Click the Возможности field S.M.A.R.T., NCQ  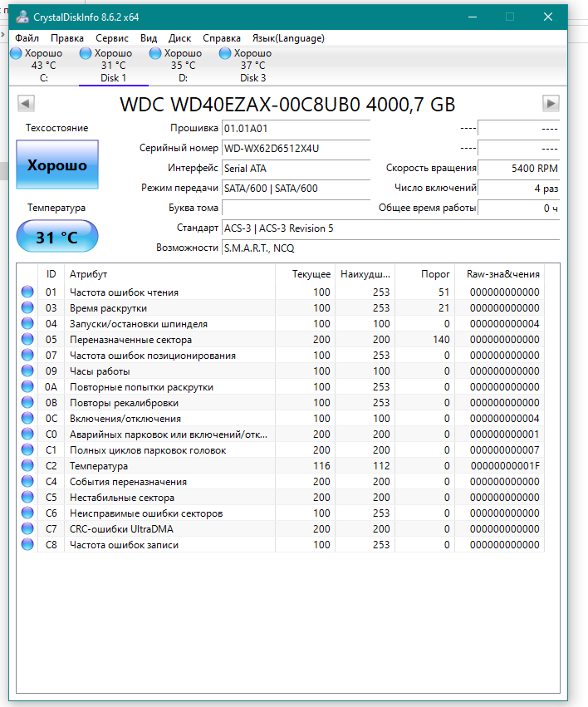[390, 248]
